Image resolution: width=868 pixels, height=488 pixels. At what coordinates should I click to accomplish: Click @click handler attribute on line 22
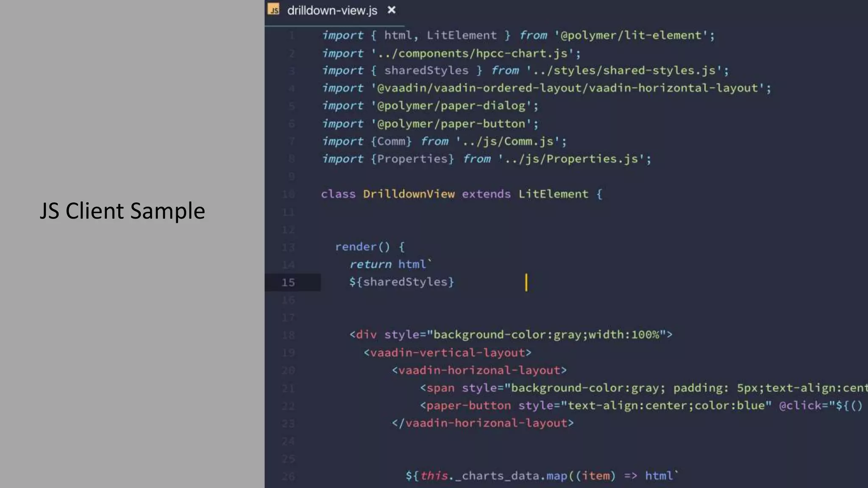(x=821, y=406)
